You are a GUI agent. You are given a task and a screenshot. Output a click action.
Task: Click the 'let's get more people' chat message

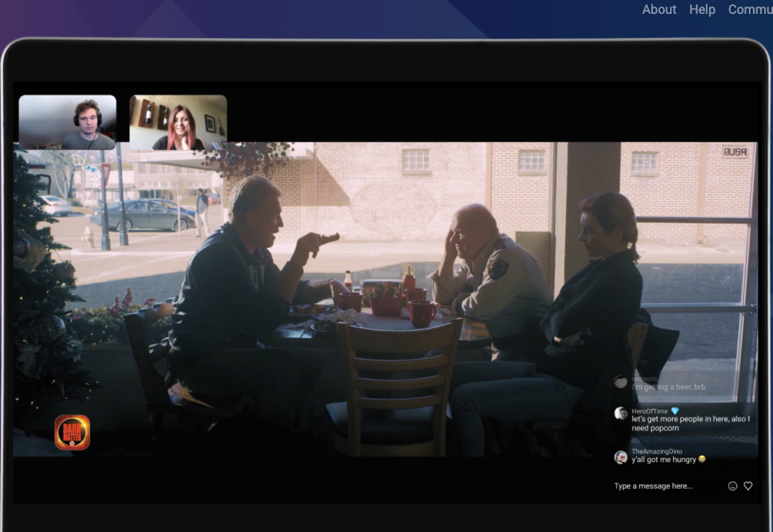[689, 423]
